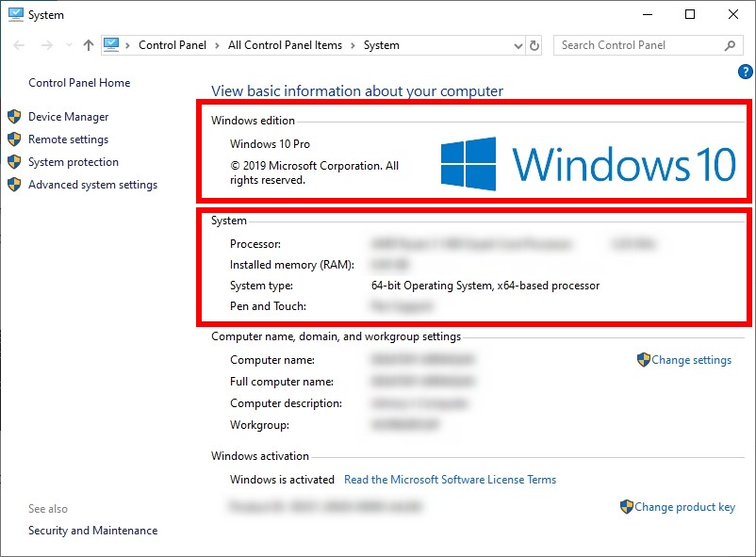Click Windows is activated text

[x=282, y=480]
